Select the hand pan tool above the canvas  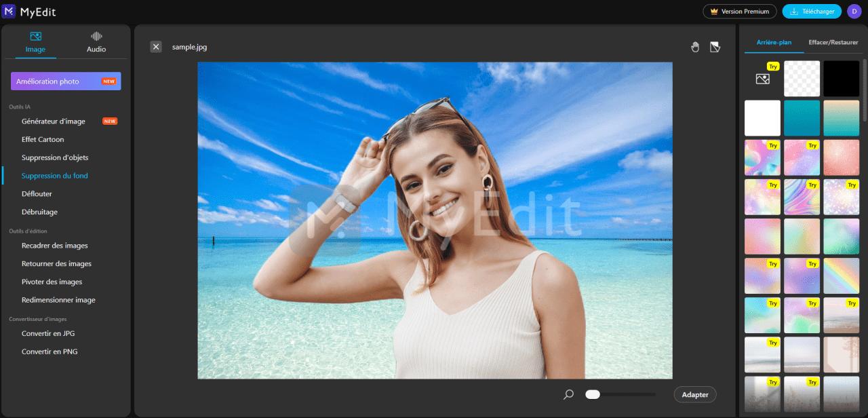click(x=694, y=46)
